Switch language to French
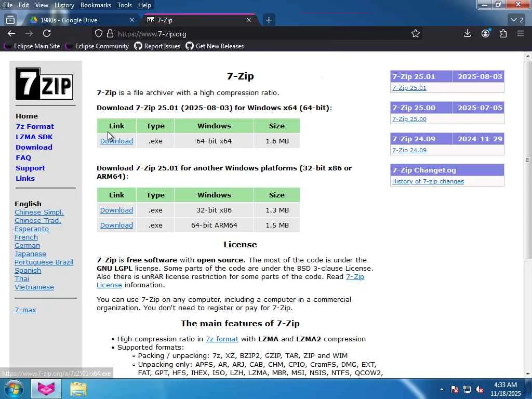 pos(26,237)
